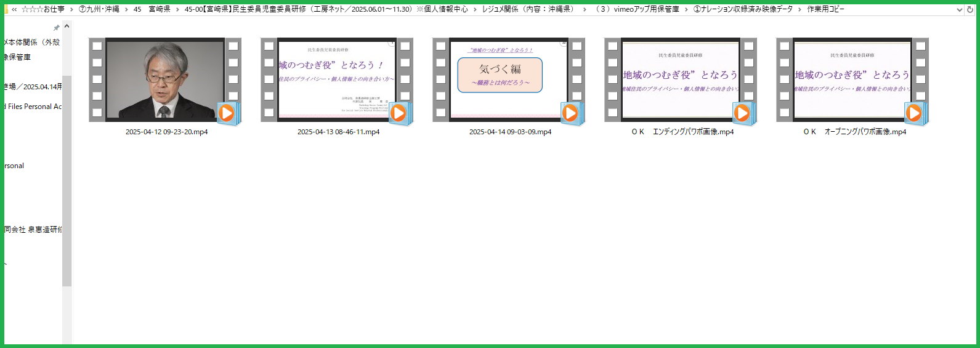Click file name 2025-04-13 08-46-11.mp4
980x348 pixels.
tap(338, 132)
